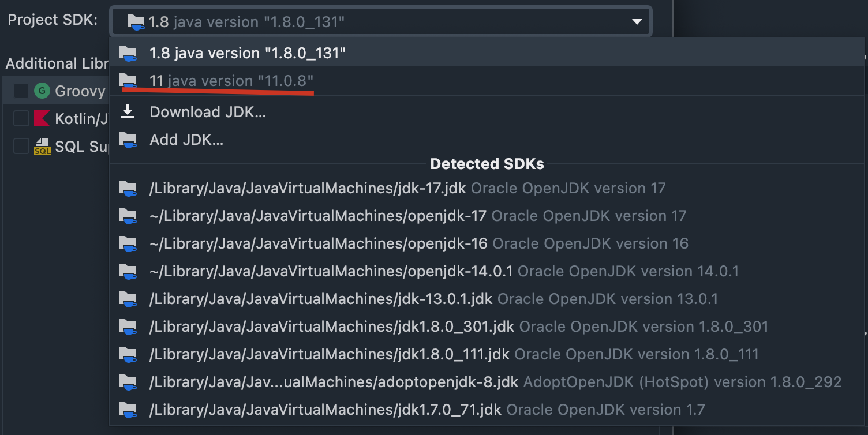Click the JDK icon for openjdk-16
This screenshot has height=435, width=868.
coord(128,243)
